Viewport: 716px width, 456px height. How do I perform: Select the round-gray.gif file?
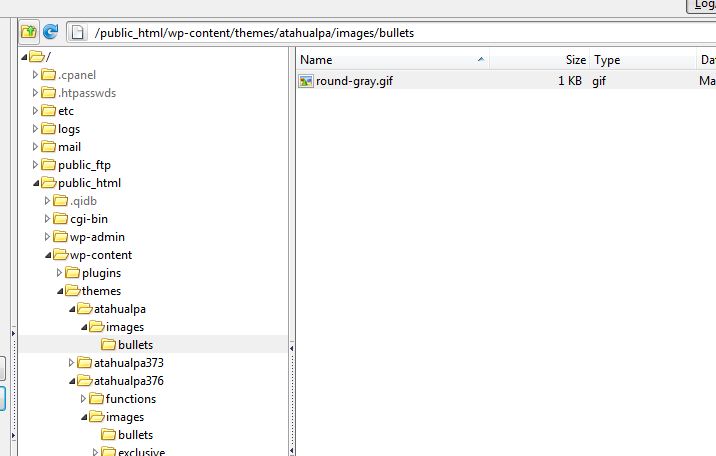pyautogui.click(x=354, y=81)
